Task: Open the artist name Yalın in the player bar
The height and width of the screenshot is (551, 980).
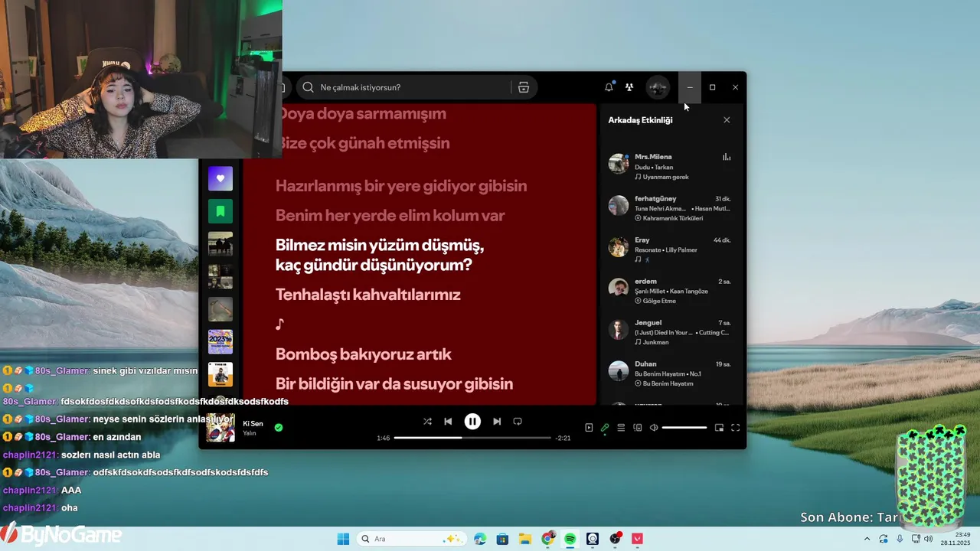Action: coord(250,433)
